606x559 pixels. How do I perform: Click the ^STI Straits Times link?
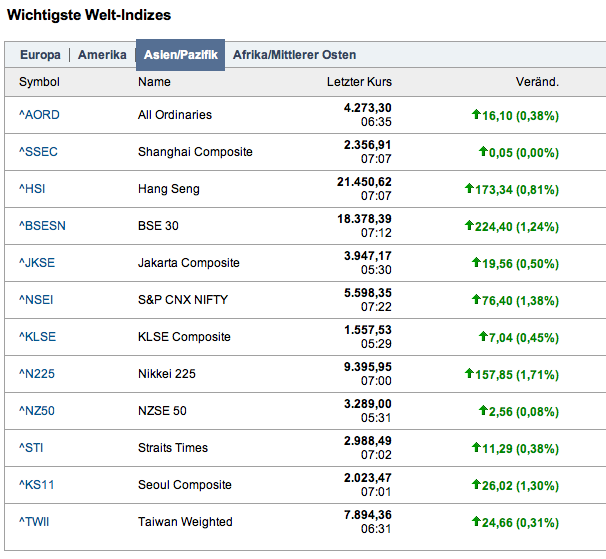[x=32, y=448]
